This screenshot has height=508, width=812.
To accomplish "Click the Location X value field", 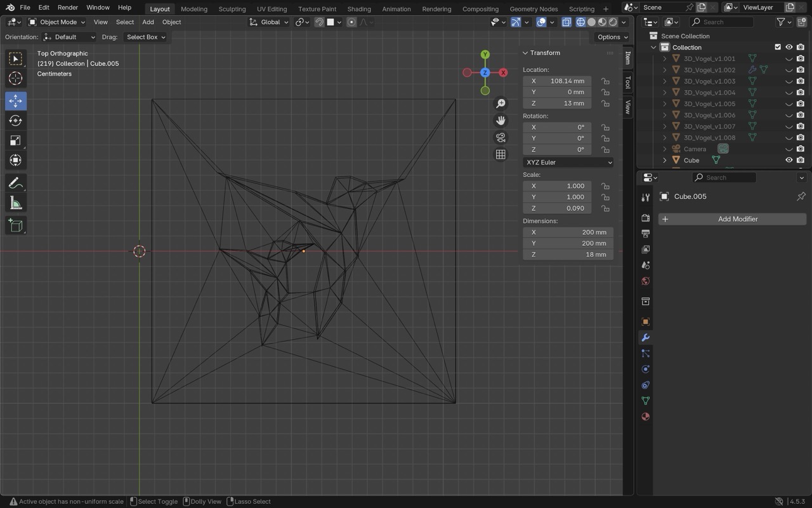I will [x=558, y=81].
